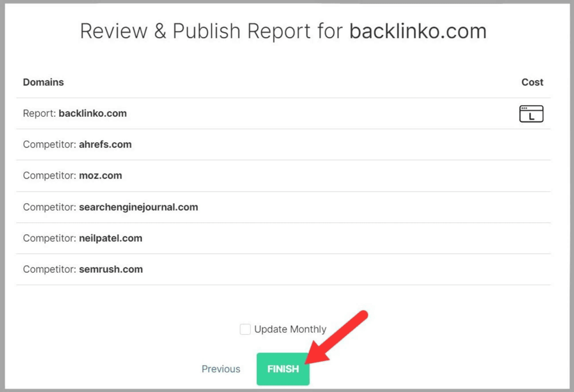Click bold backlinko.com in the page title
574x392 pixels.
tap(418, 31)
